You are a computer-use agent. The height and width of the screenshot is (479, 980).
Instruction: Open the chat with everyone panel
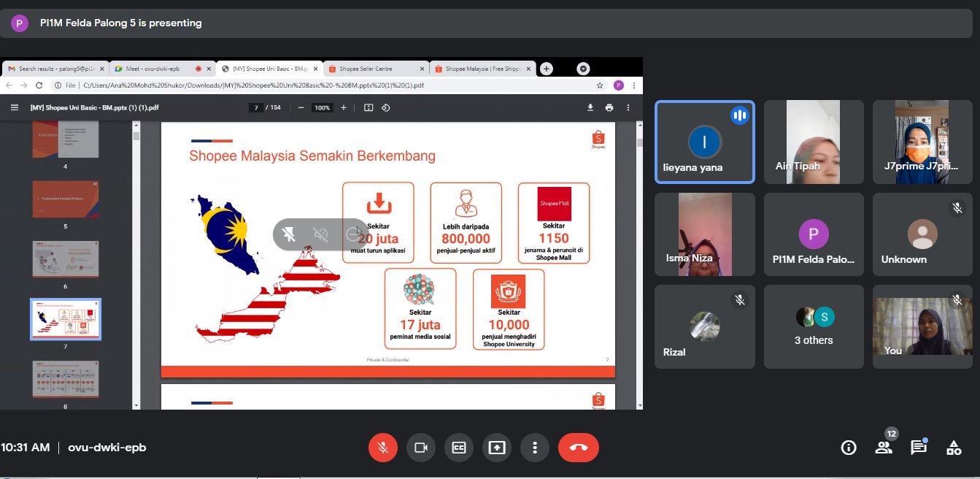pos(918,448)
